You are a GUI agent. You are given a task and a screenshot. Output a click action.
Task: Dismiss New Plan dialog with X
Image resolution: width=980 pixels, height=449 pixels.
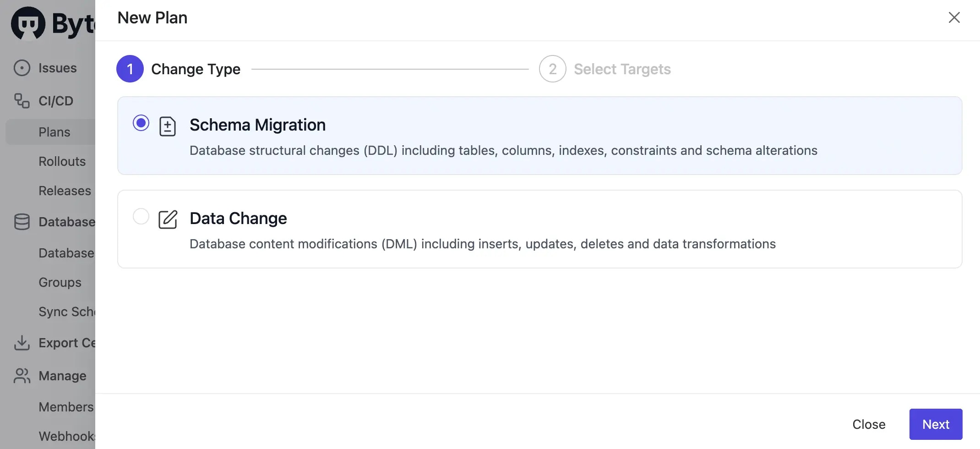tap(954, 17)
